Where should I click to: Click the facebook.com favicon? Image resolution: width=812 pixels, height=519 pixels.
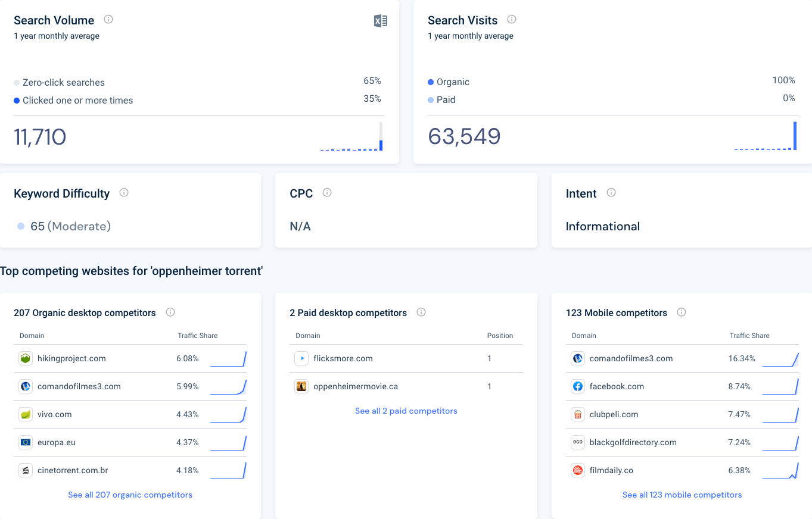(577, 386)
